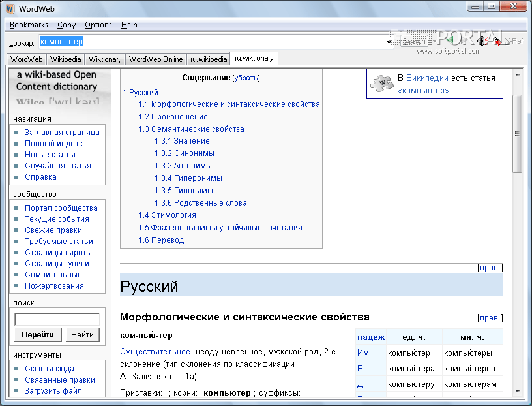Click прав. link beside Морфологические heading
The height and width of the screenshot is (406, 532).
pyautogui.click(x=490, y=318)
